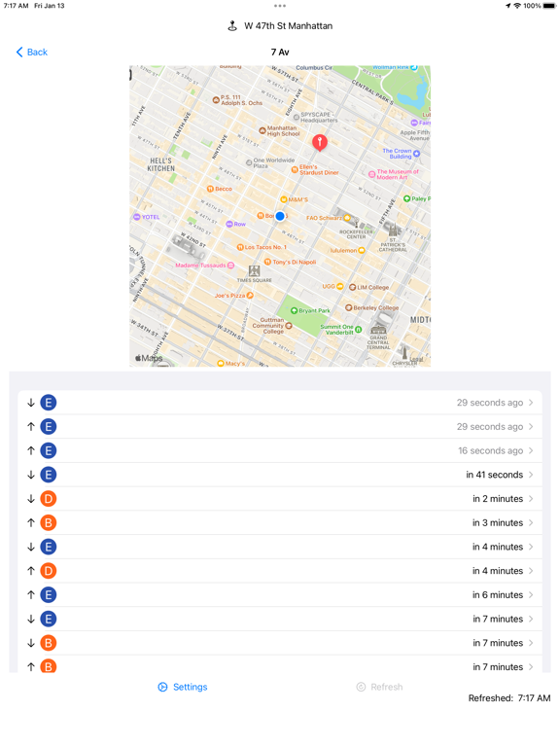This screenshot has height=747, width=560.
Task: Tap the red station pin on the map
Action: tap(320, 142)
